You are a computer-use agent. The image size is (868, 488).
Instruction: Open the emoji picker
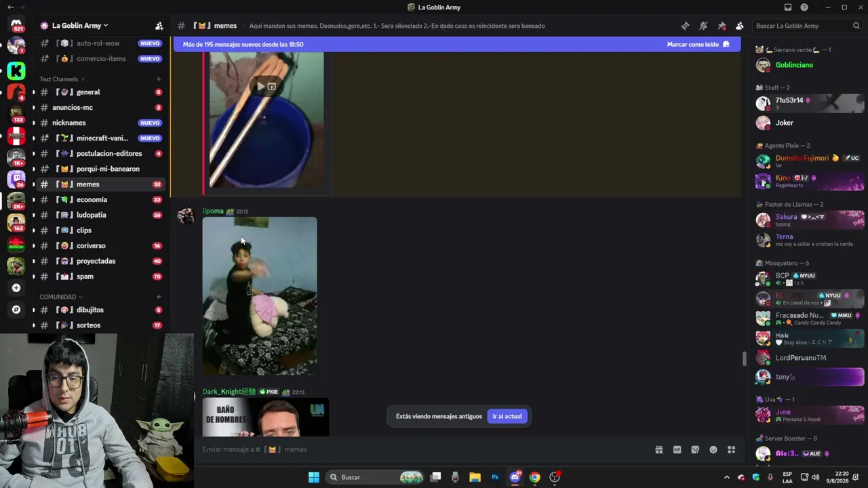coord(713,449)
